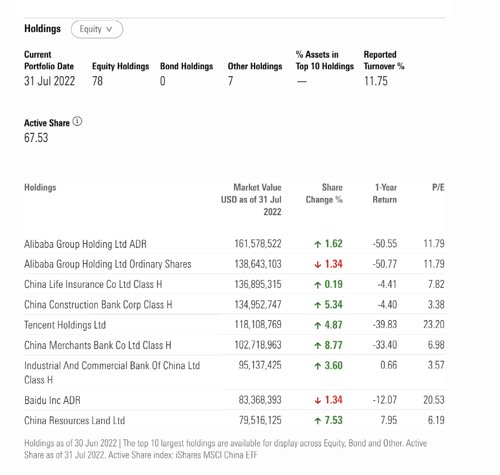This screenshot has height=475, width=500.
Task: Click the green arrow next to 8.77
Action: click(x=317, y=346)
